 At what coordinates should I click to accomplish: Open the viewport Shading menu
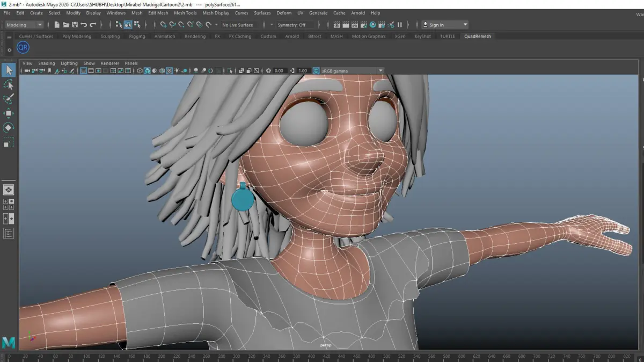pos(46,63)
